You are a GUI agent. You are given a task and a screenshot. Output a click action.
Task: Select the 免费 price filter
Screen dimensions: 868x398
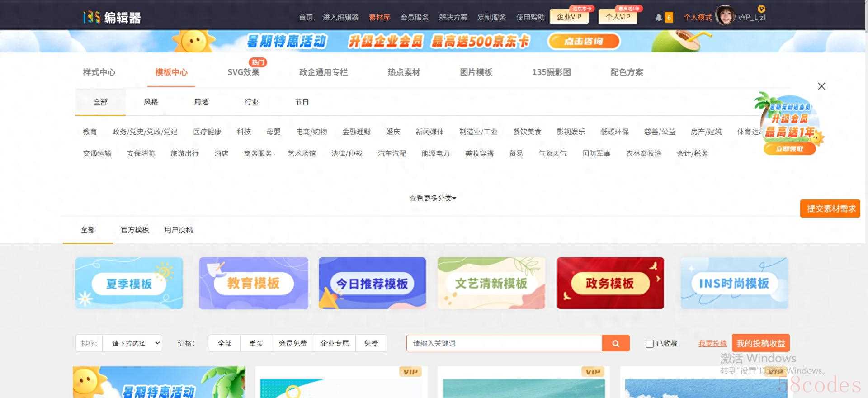click(x=371, y=343)
